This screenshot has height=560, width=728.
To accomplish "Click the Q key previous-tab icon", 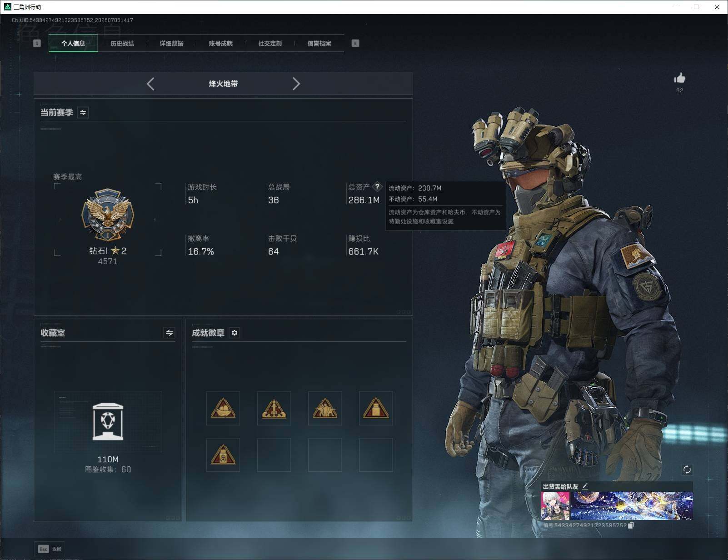I will [x=37, y=43].
